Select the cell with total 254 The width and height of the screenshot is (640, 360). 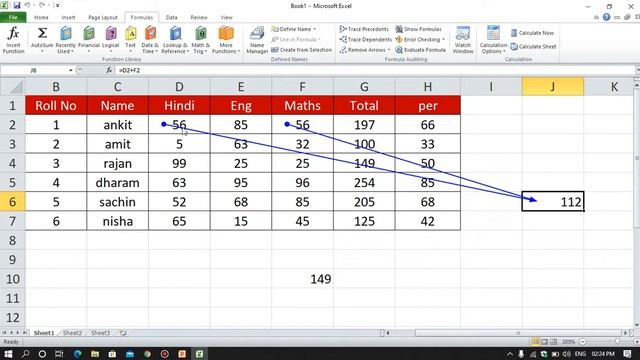coord(364,182)
